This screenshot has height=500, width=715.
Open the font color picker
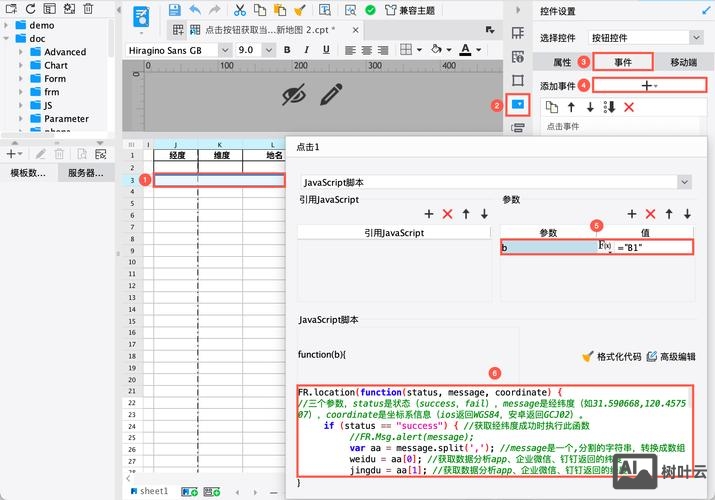(467, 49)
